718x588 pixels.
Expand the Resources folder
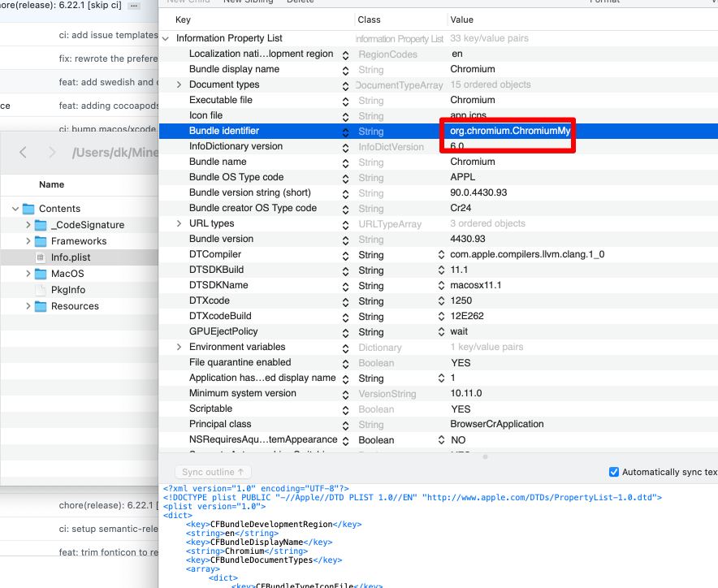tap(28, 306)
